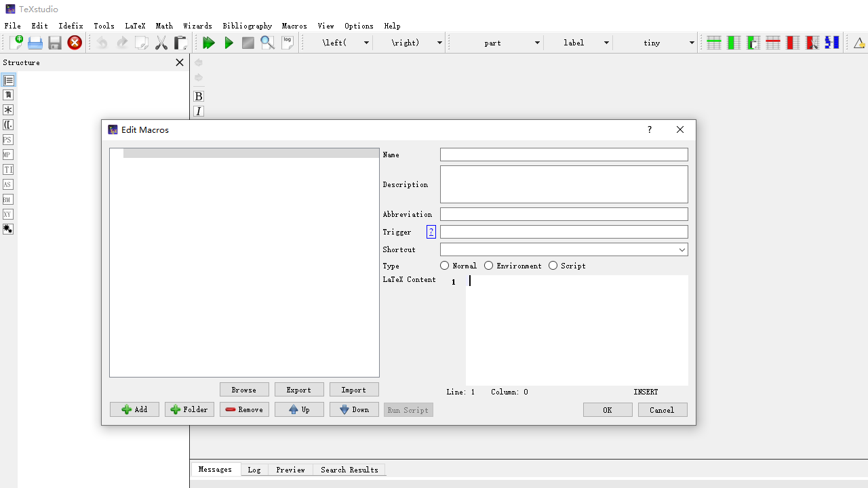Open the Shortcut dropdown
Screen dimensions: 868x488
pos(682,249)
